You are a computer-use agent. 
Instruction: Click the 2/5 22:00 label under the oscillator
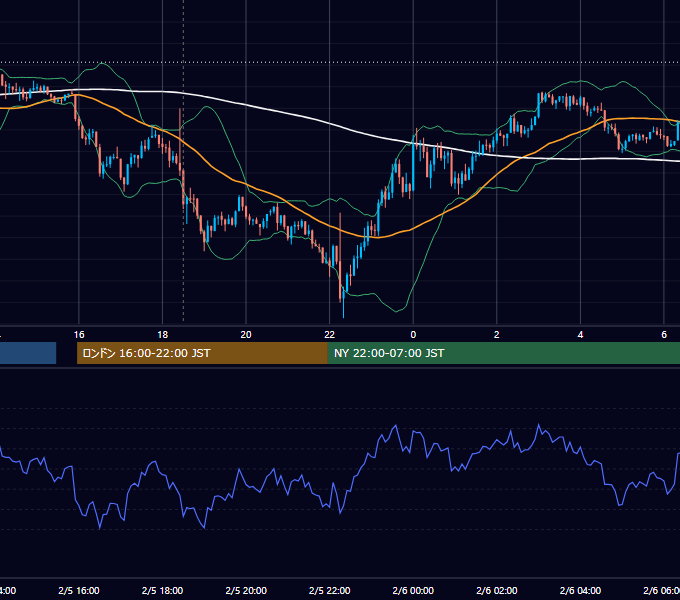[x=330, y=590]
